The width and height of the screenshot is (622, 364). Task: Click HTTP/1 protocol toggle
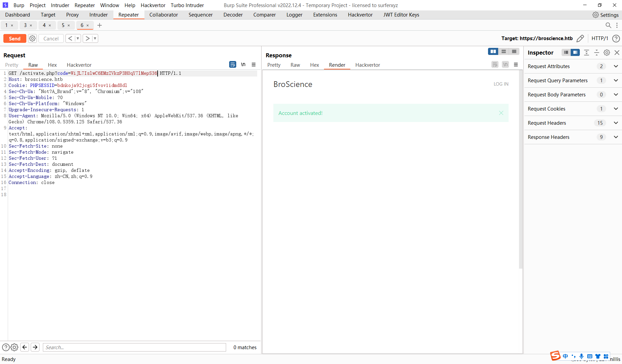(600, 38)
